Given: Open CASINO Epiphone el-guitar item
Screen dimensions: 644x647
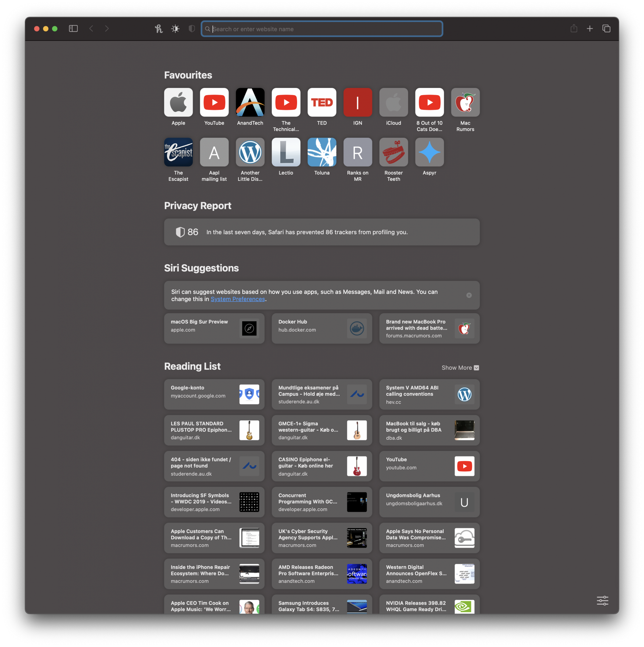Looking at the screenshot, I should tap(322, 466).
